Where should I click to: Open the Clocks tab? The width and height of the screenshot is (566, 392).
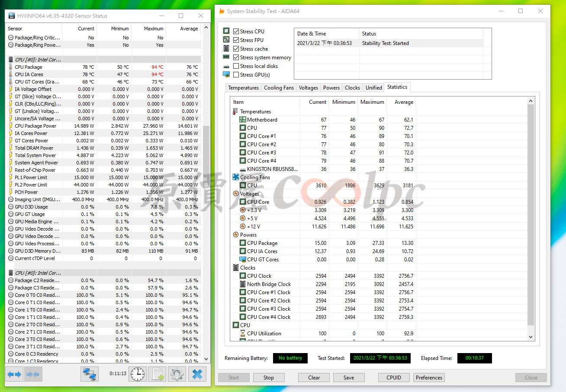pos(352,88)
